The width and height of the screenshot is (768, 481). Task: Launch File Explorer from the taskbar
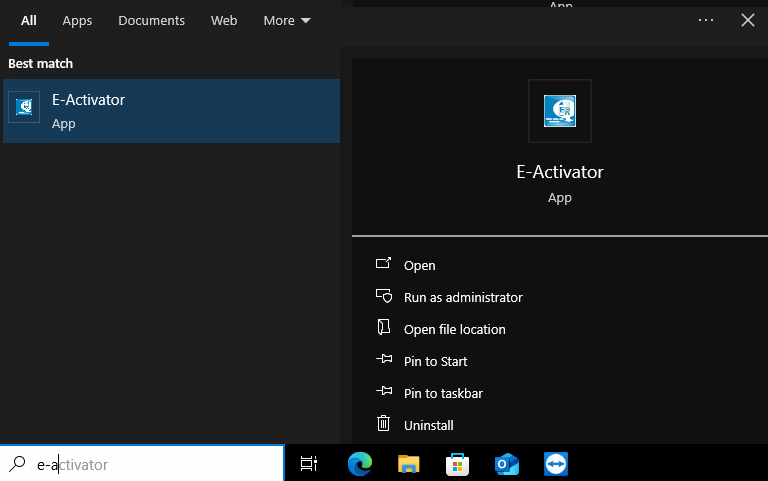point(408,464)
